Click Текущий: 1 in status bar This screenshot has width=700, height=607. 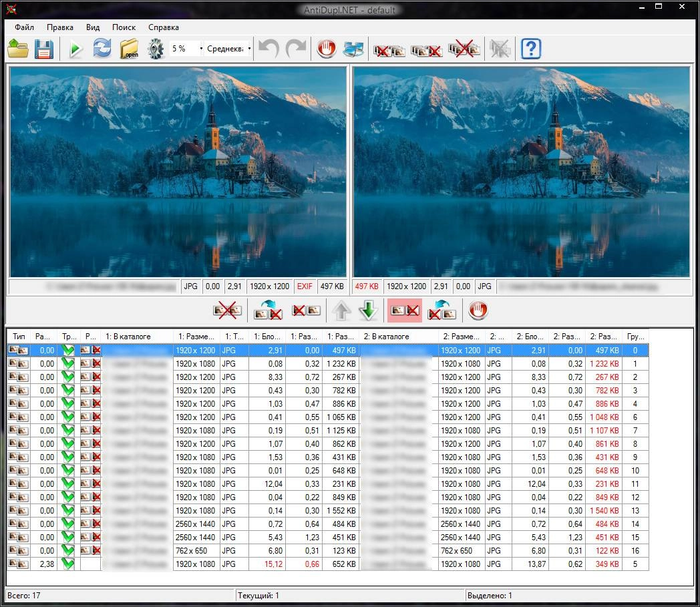click(258, 596)
